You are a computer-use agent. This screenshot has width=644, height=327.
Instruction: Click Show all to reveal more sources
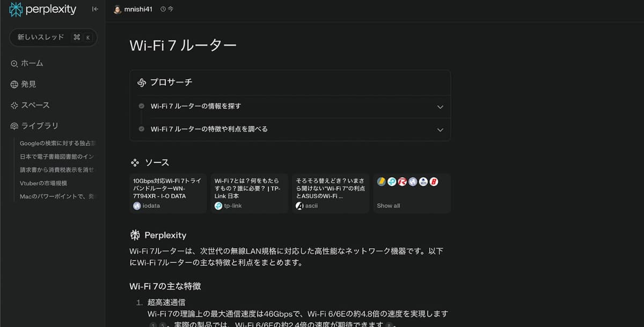tap(388, 205)
